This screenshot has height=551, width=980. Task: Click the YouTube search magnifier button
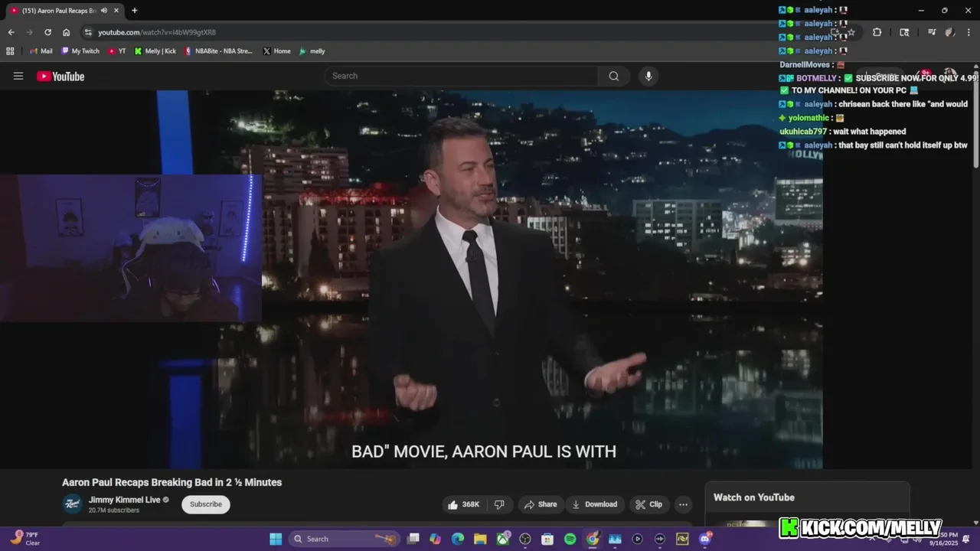614,76
